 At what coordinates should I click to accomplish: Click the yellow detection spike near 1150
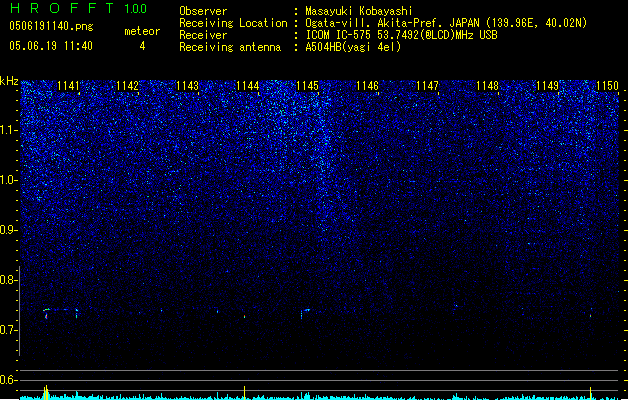point(590,393)
